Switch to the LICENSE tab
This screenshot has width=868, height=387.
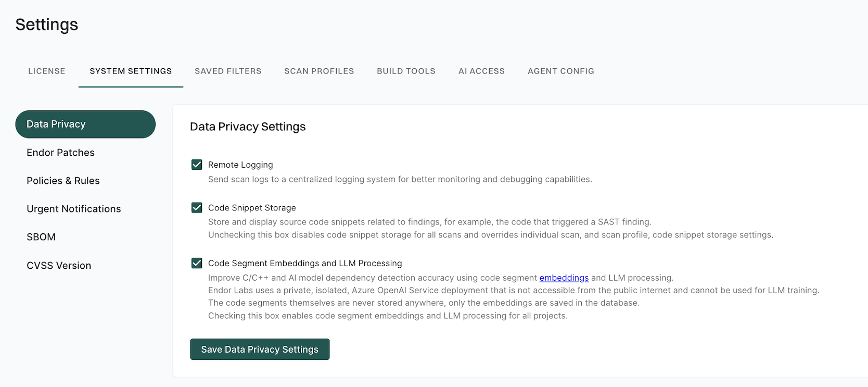pos(46,71)
